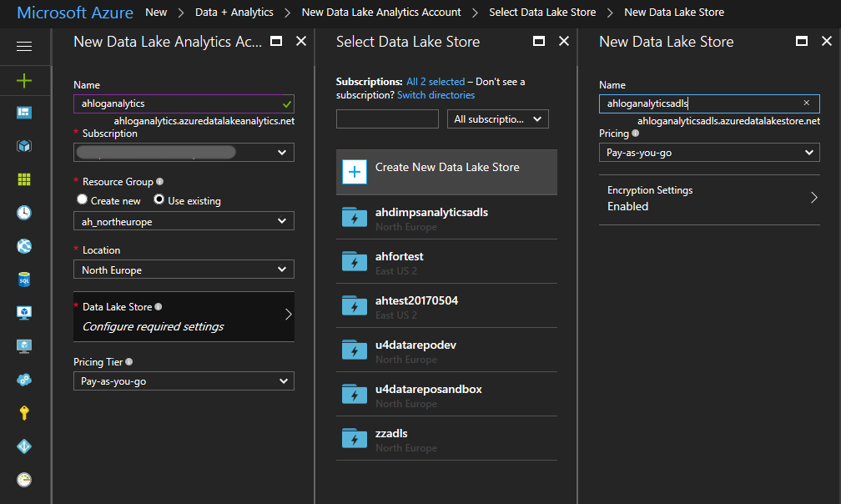Open the All subscriptions filter dropdown
Viewport: 841px width, 504px height.
pyautogui.click(x=498, y=119)
